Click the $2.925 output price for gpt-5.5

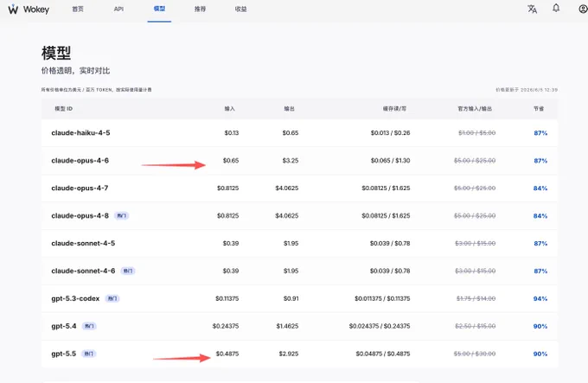(x=289, y=354)
